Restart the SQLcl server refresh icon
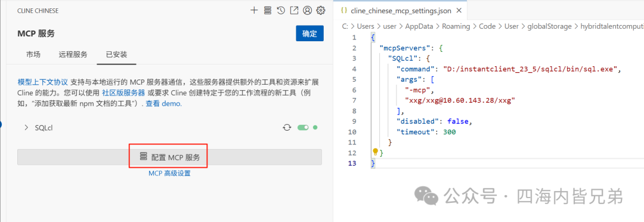Screen dimensions: 644x222 [287, 128]
